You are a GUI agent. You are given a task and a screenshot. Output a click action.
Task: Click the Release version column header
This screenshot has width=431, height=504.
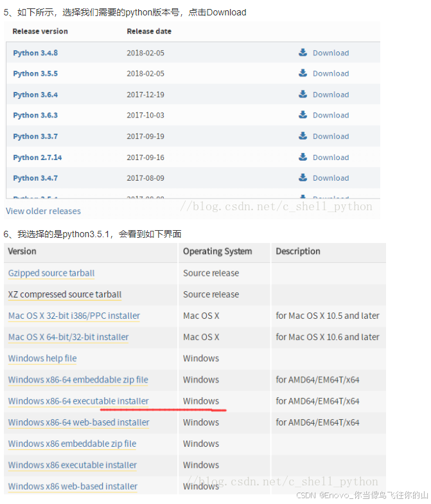coord(40,32)
